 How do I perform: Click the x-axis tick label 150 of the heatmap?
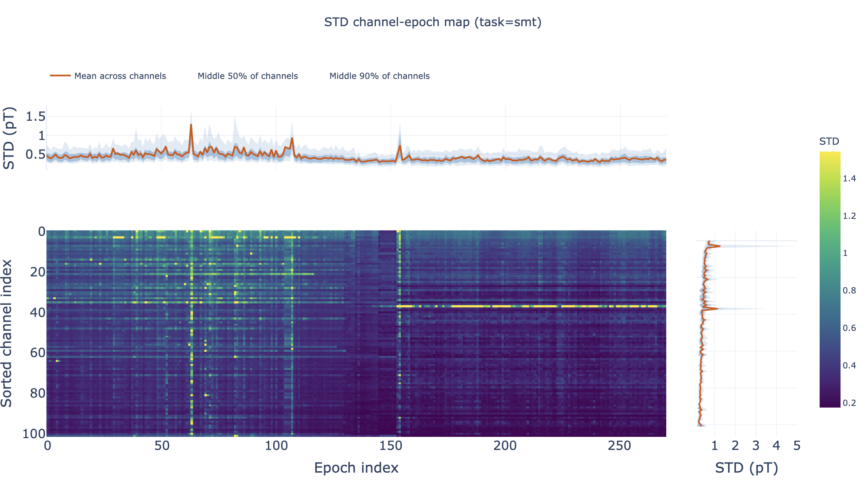390,446
